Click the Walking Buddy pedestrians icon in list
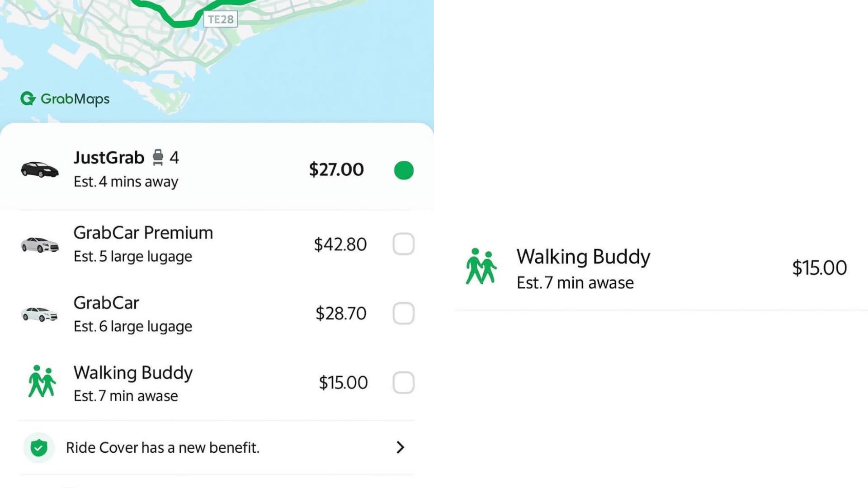868x488 pixels. point(42,382)
